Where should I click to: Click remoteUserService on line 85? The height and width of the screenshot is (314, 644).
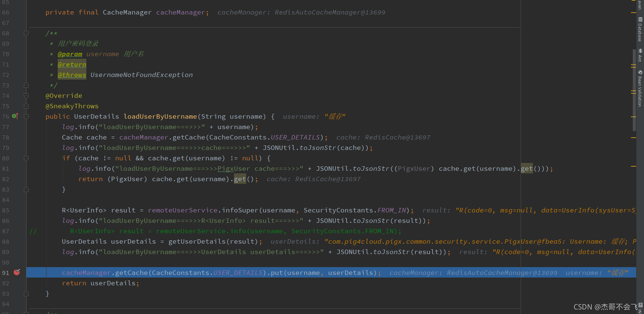tap(183, 210)
